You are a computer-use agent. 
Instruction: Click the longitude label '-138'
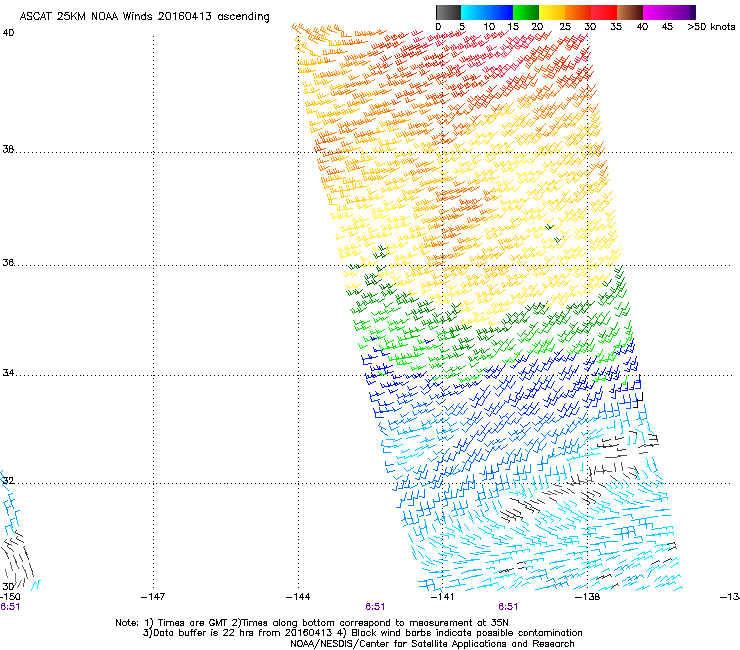[588, 597]
